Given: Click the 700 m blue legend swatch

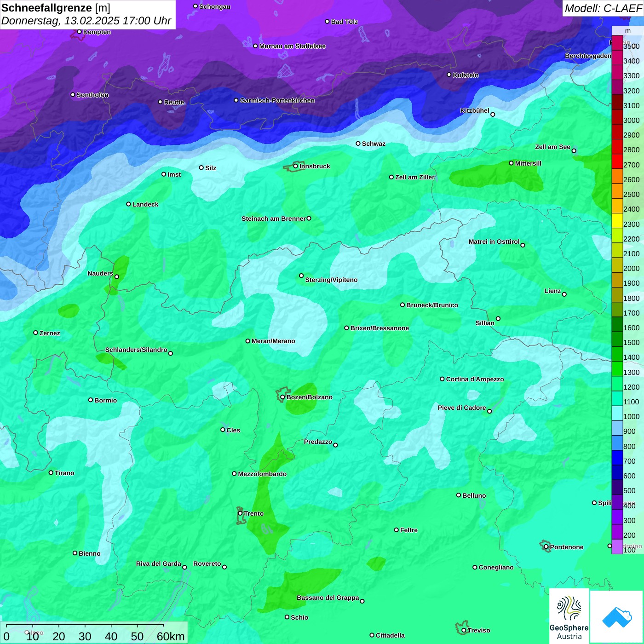Looking at the screenshot, I should 617,458.
